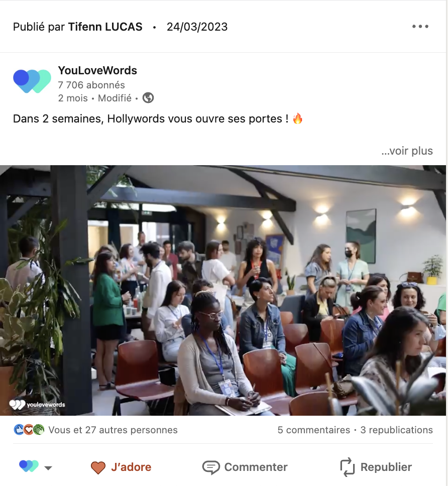Open the YouLoveWords page name link
The height and width of the screenshot is (486, 448).
(x=97, y=70)
